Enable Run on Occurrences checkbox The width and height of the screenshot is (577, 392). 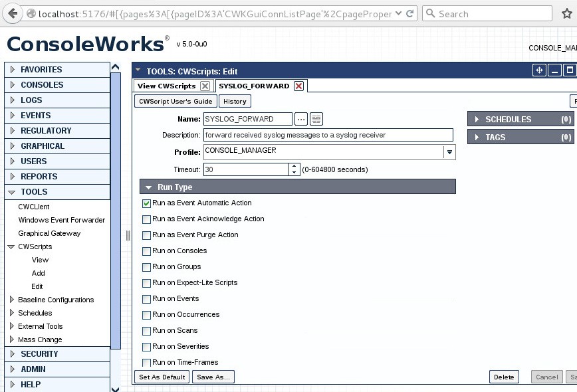click(146, 315)
